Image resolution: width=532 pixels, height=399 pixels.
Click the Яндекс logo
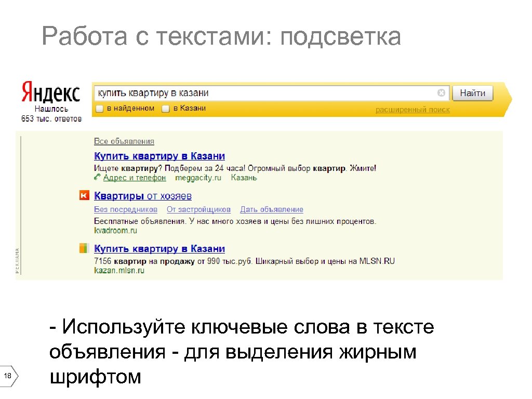pos(51,92)
